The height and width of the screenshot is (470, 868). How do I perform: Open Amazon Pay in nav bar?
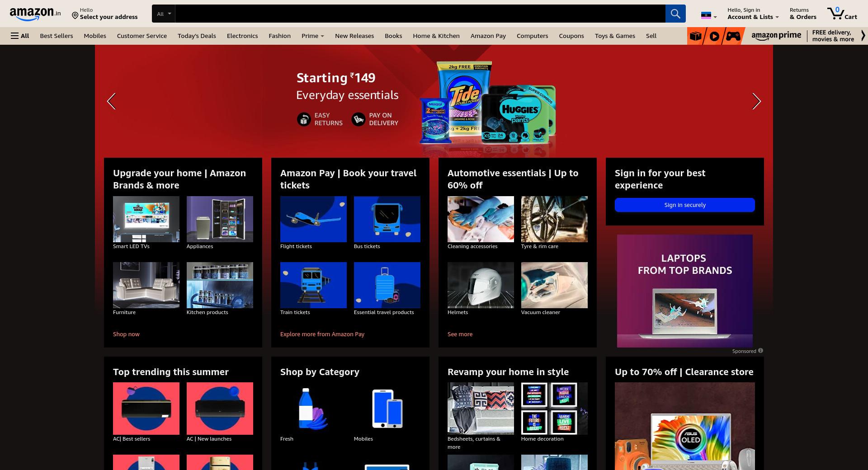(x=488, y=36)
